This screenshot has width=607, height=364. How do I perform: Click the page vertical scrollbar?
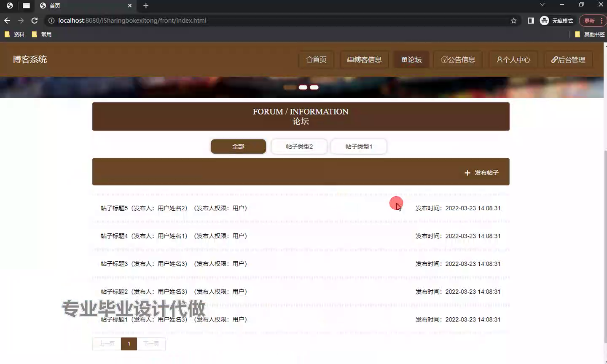click(605, 246)
